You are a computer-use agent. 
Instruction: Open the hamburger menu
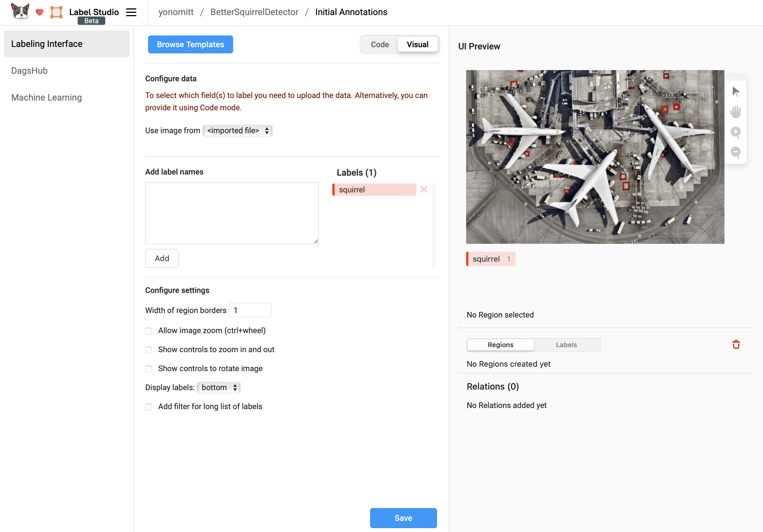pyautogui.click(x=131, y=12)
